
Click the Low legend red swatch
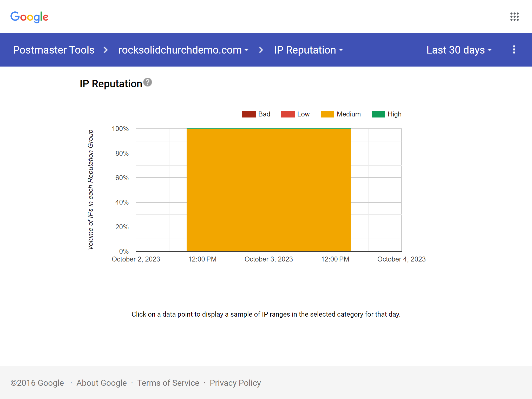[288, 114]
